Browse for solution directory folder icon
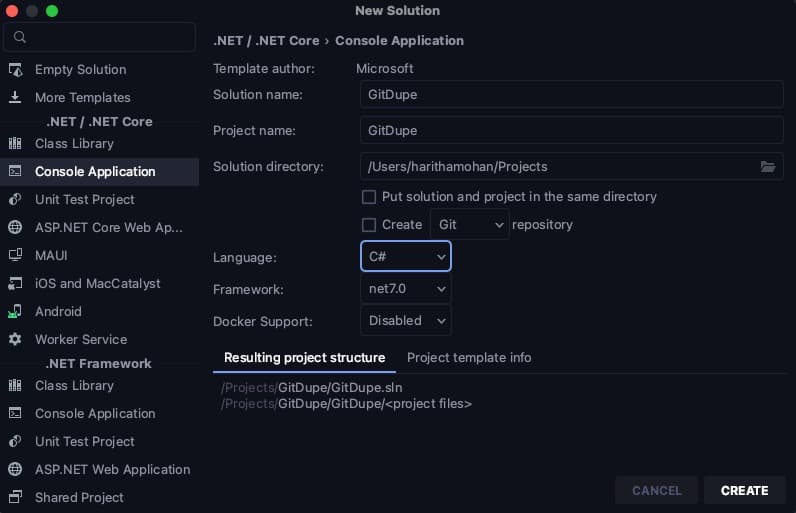Viewport: 796px width, 513px height. tap(768, 167)
